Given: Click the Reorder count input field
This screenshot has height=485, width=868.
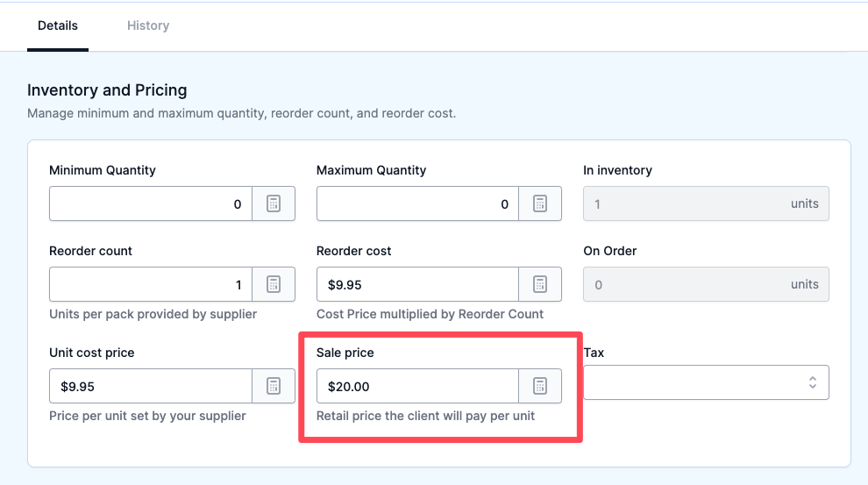Looking at the screenshot, I should tap(151, 284).
